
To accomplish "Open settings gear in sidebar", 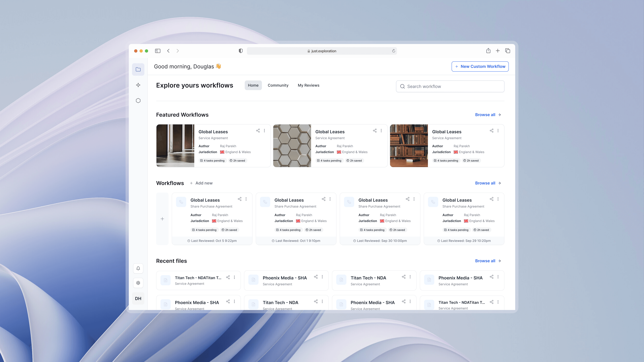I will pyautogui.click(x=138, y=283).
